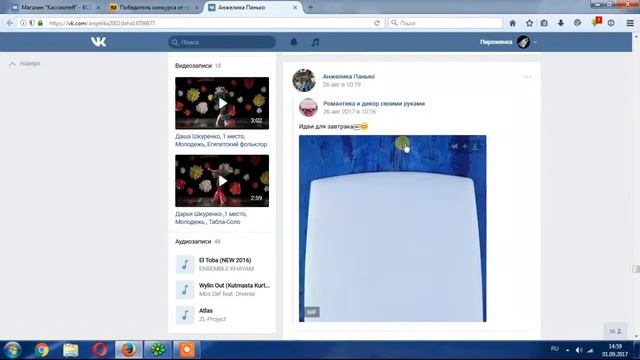
Task: Open File Explorer from the taskbar
Action: tap(71, 350)
